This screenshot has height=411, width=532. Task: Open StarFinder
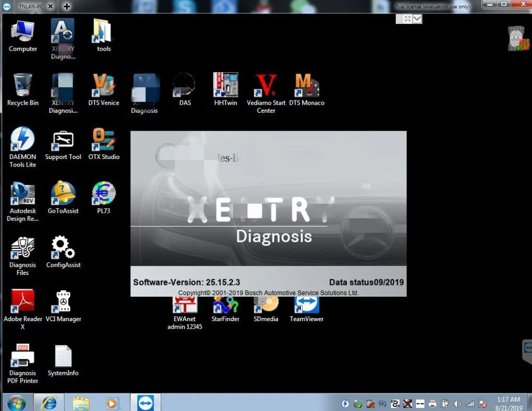[x=226, y=309]
